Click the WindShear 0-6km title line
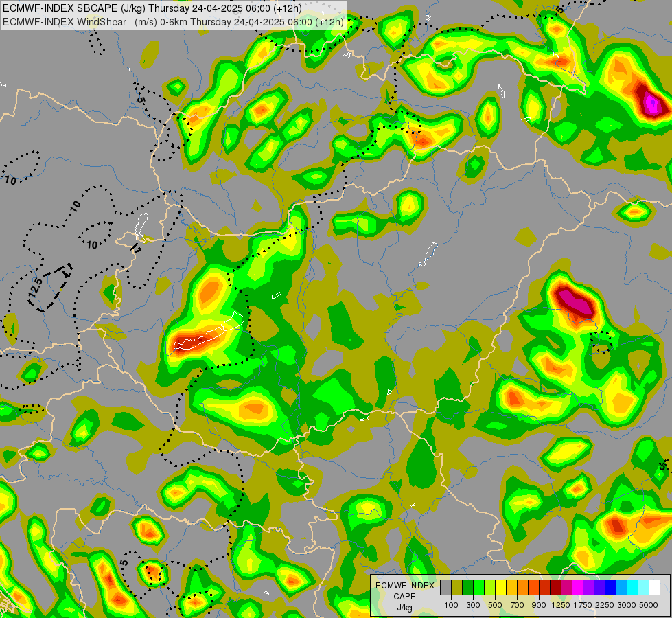Screen dimensions: 672x618 click(173, 22)
